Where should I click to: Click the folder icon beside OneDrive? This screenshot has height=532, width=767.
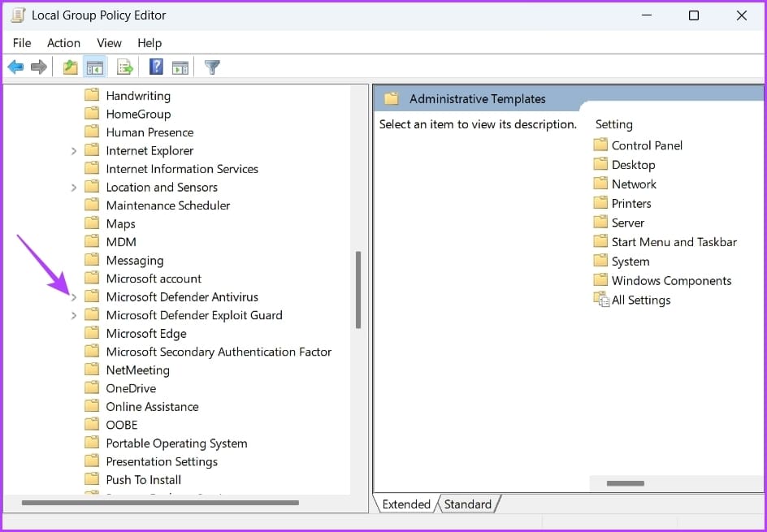tap(92, 387)
